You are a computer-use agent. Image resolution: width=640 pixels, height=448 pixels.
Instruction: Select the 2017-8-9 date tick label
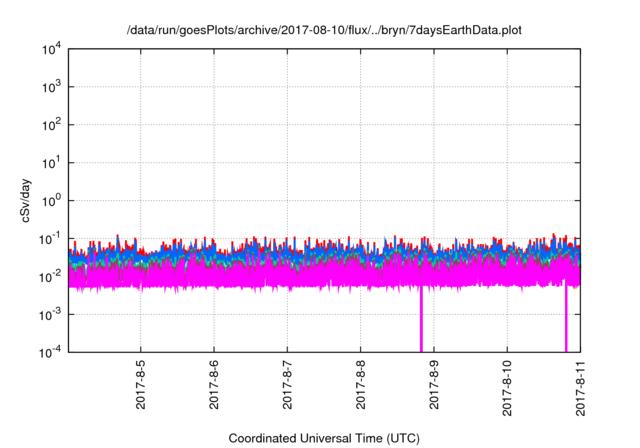pos(434,385)
